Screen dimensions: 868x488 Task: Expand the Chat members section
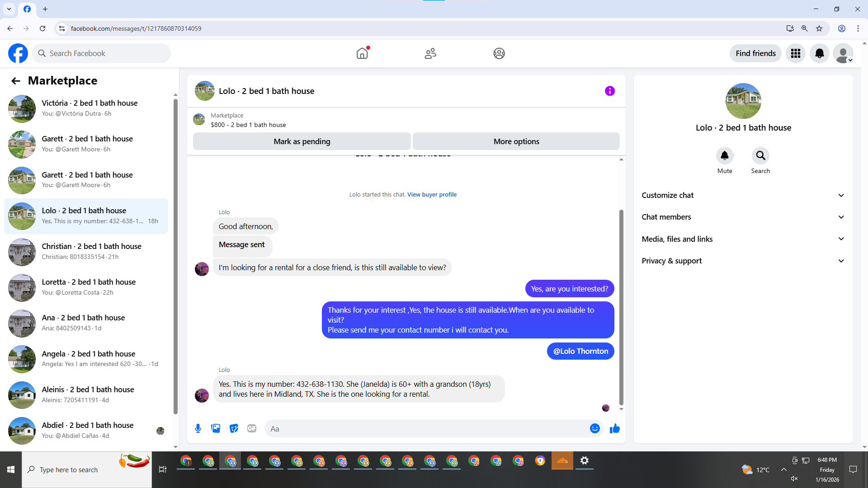click(743, 217)
